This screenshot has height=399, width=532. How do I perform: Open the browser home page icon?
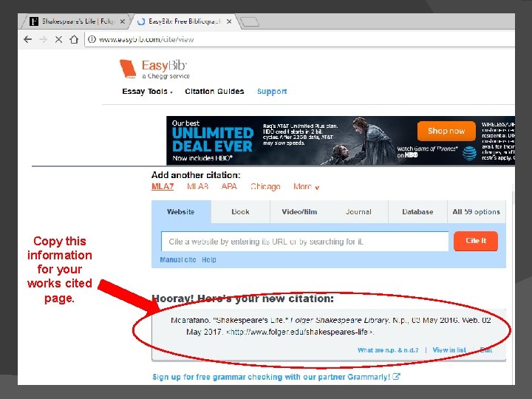[x=74, y=39]
